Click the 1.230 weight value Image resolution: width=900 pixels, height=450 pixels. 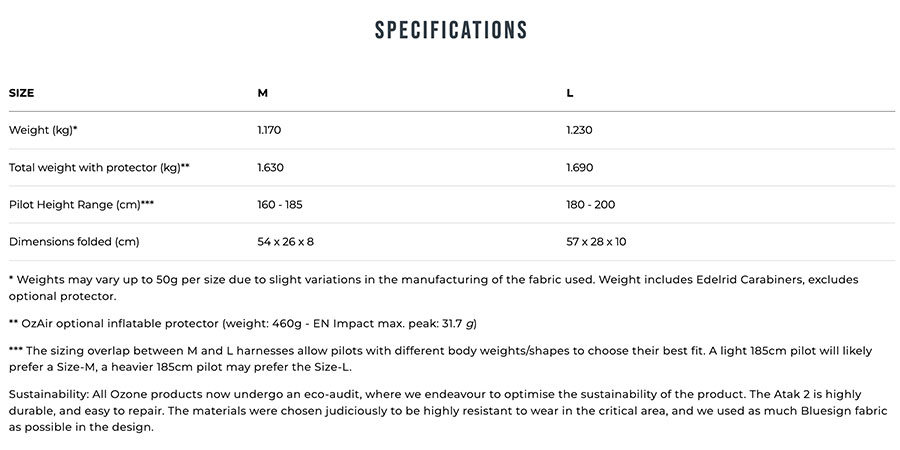(581, 130)
